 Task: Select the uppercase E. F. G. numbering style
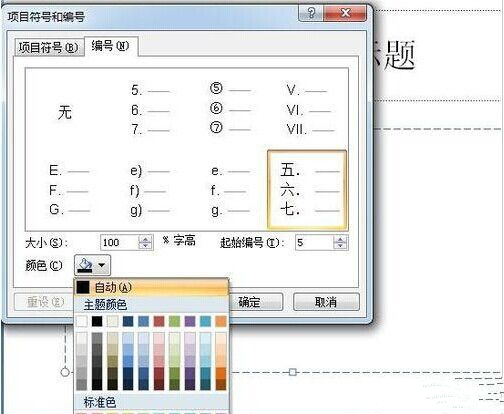pyautogui.click(x=69, y=190)
